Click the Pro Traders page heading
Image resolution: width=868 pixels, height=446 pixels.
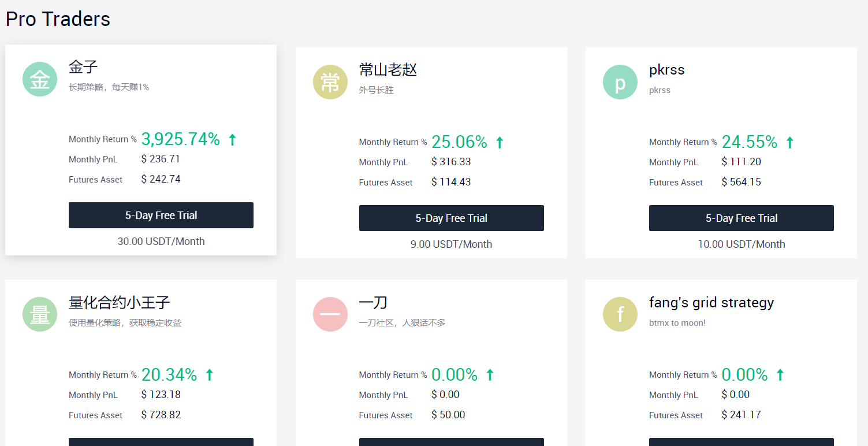(58, 19)
